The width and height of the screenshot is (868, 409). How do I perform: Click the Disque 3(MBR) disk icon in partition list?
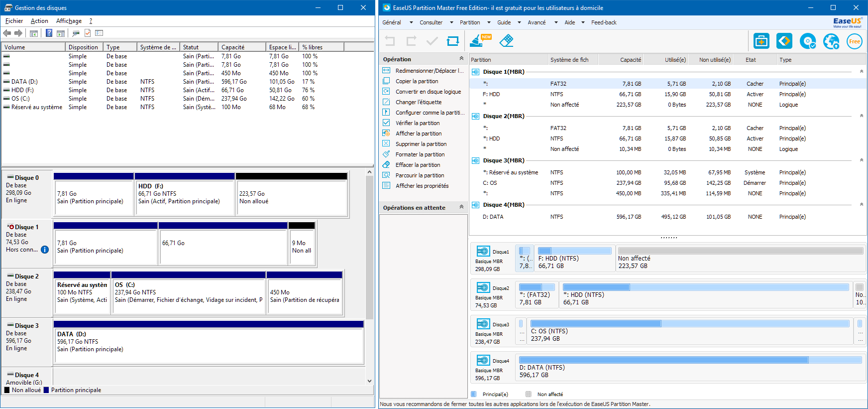click(476, 160)
